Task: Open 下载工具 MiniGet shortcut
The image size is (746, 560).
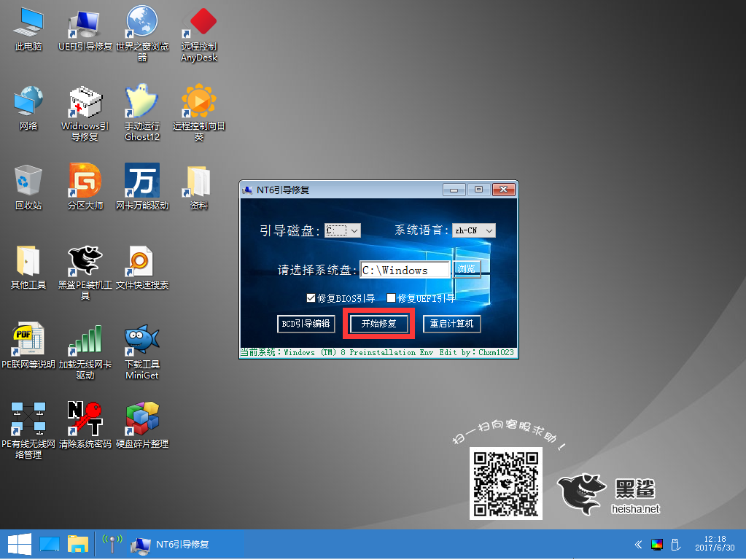Action: click(x=142, y=351)
